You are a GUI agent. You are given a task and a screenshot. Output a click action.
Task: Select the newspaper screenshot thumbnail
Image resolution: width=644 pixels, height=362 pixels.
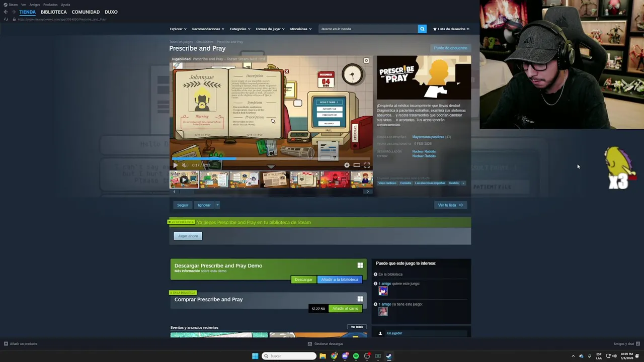[x=275, y=179]
